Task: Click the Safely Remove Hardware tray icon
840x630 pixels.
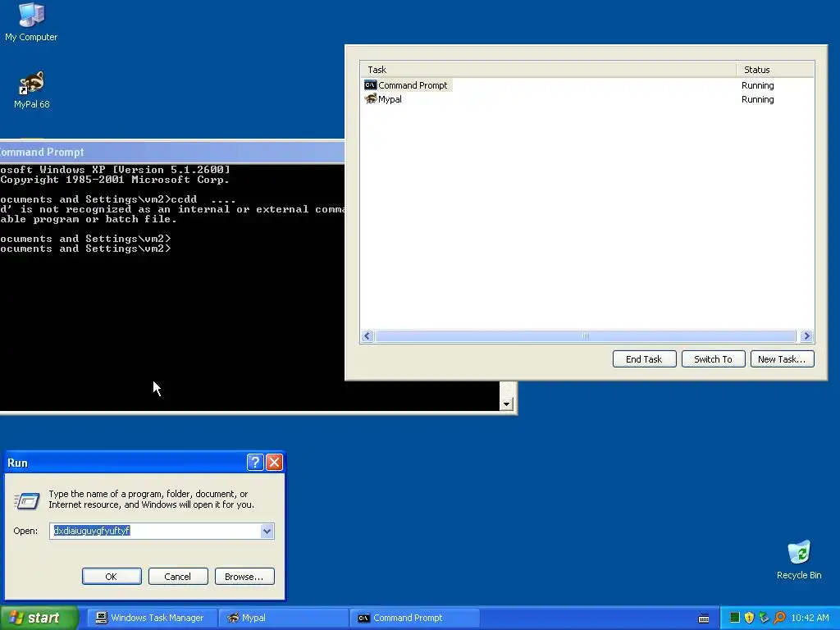Action: (764, 618)
